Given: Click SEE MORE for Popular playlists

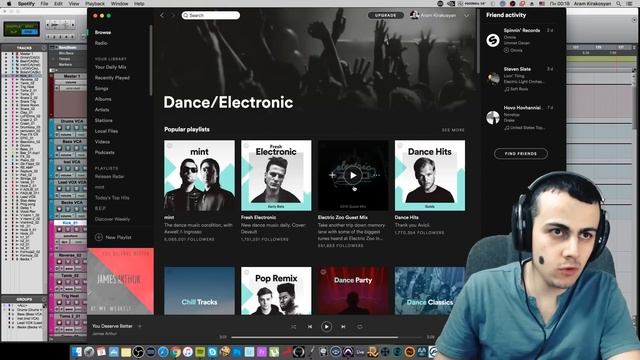Looking at the screenshot, I should 453,130.
